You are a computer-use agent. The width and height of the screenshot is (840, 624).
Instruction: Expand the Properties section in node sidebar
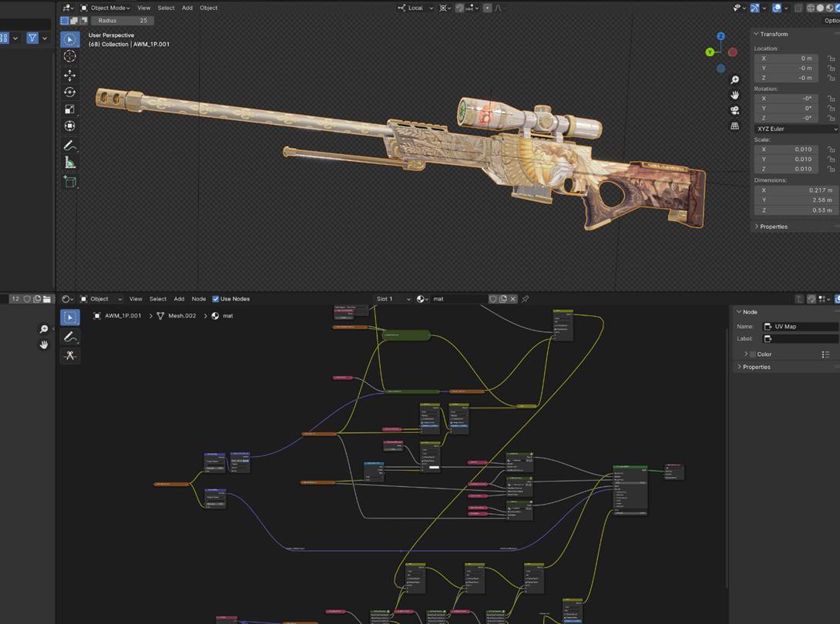[x=756, y=367]
